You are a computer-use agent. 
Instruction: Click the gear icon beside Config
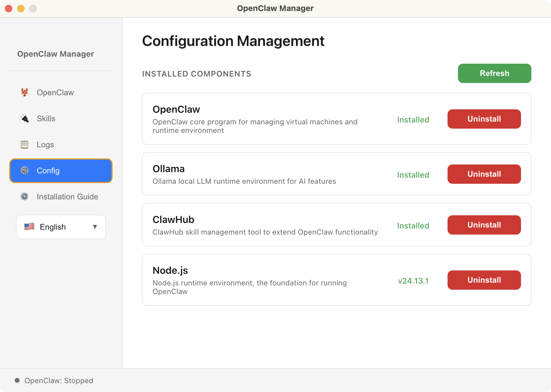tap(24, 171)
